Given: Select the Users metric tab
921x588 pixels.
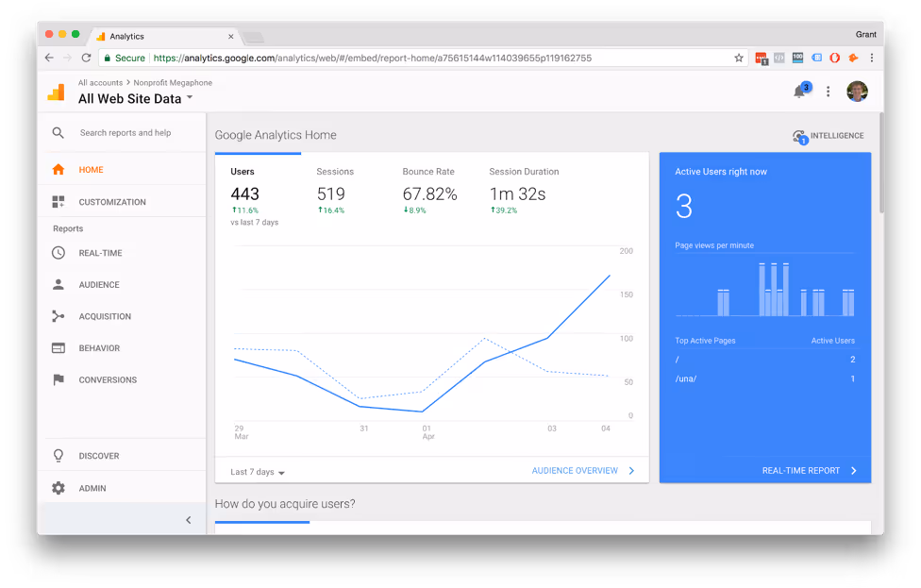Looking at the screenshot, I should tap(258, 191).
